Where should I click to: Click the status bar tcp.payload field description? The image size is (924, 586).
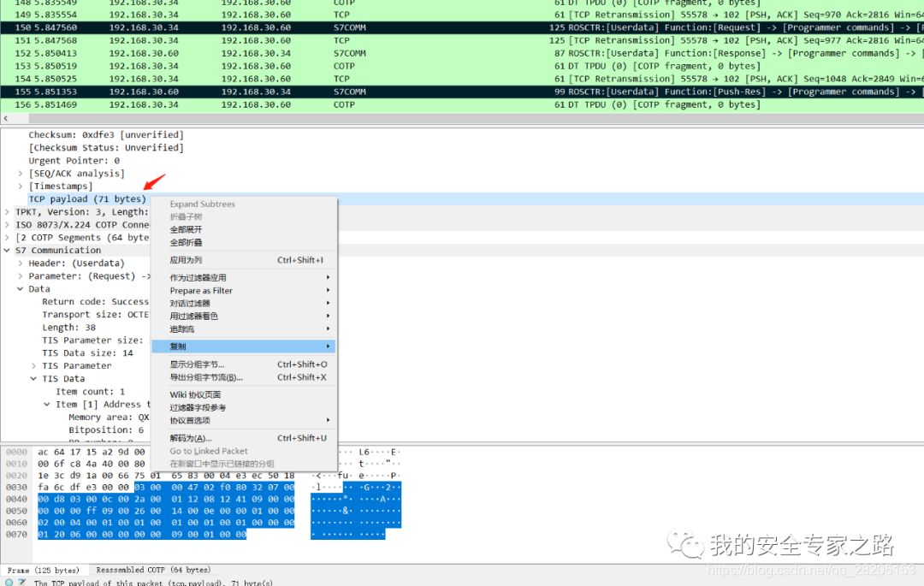click(153, 583)
